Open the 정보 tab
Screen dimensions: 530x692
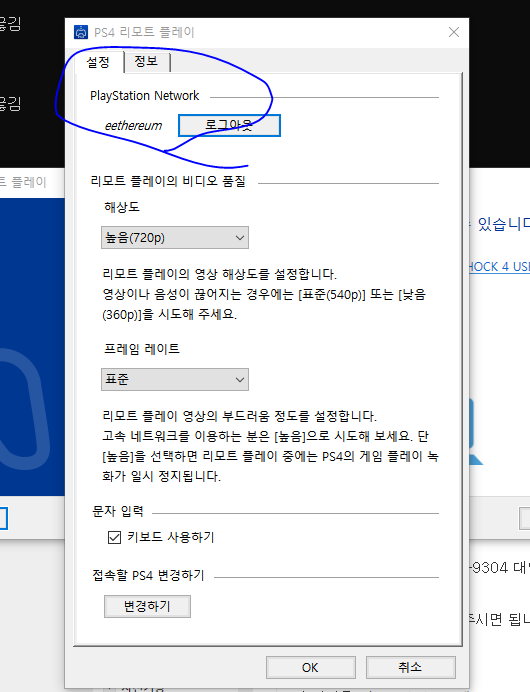click(x=146, y=61)
